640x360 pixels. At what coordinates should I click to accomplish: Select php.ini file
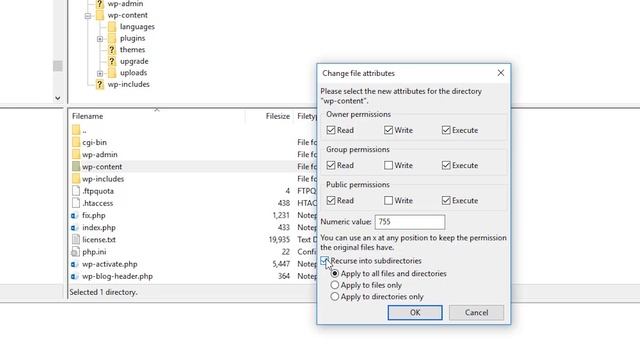(x=193, y=252)
